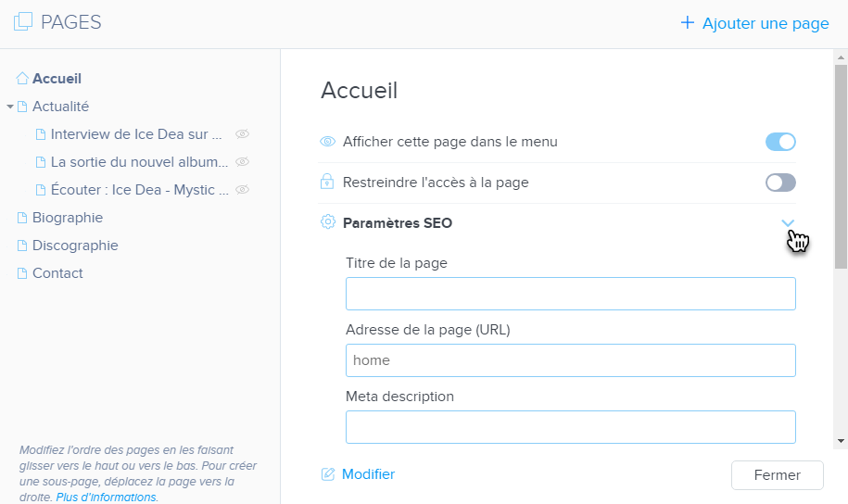Viewport: 848px width, 504px height.
Task: Select the Biographie page in sidebar
Action: click(68, 218)
